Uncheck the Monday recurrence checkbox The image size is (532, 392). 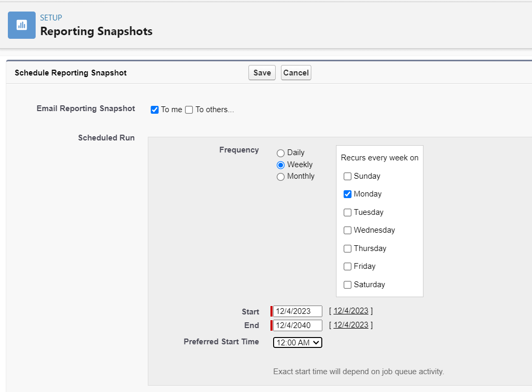348,194
